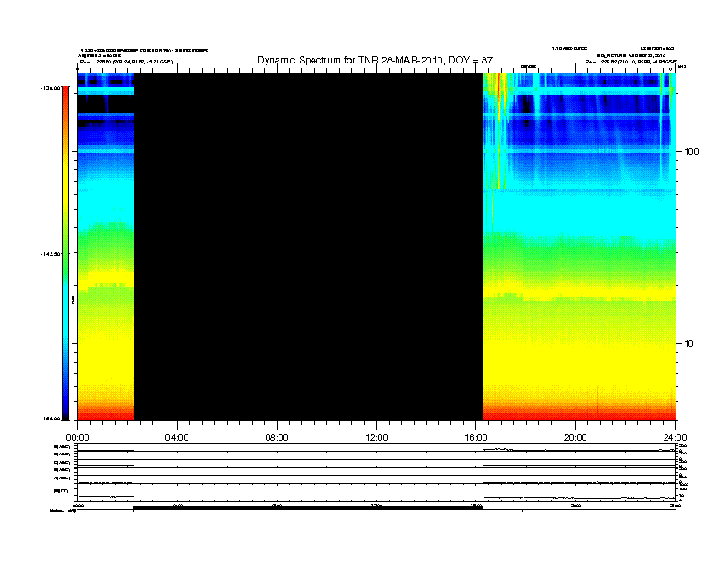Viewport: 728px width, 563px height.
Task: Click the '00:00' time axis label
Action: click(77, 438)
